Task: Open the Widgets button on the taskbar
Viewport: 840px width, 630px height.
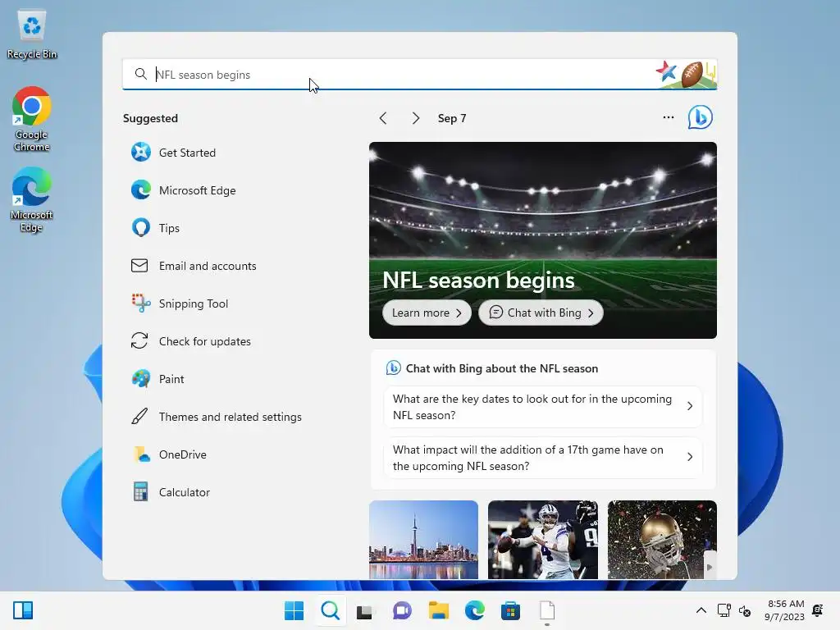Action: (x=23, y=610)
